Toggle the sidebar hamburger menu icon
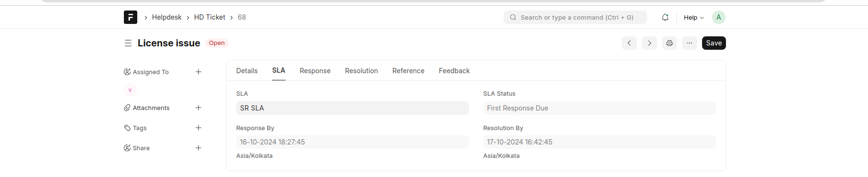The image size is (868, 177). (x=128, y=43)
